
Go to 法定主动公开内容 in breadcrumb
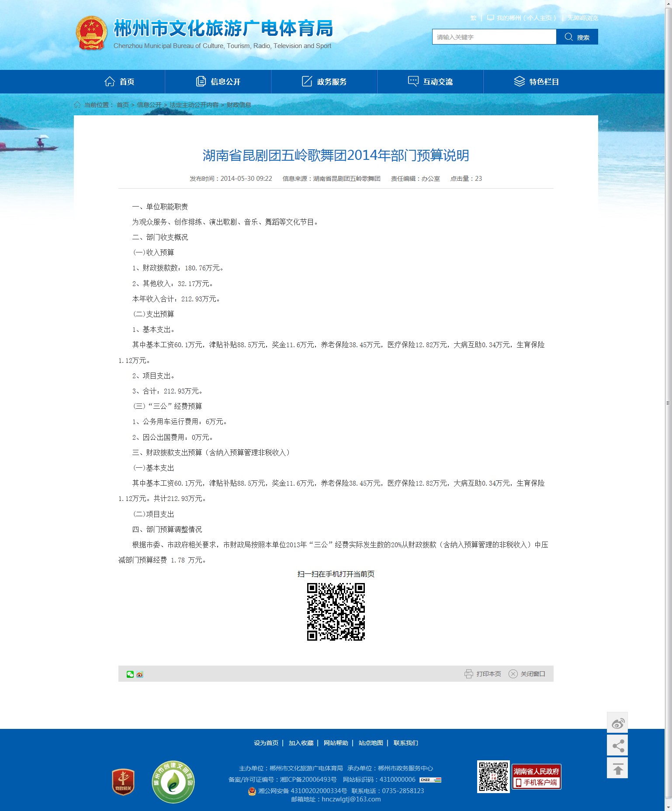click(194, 105)
